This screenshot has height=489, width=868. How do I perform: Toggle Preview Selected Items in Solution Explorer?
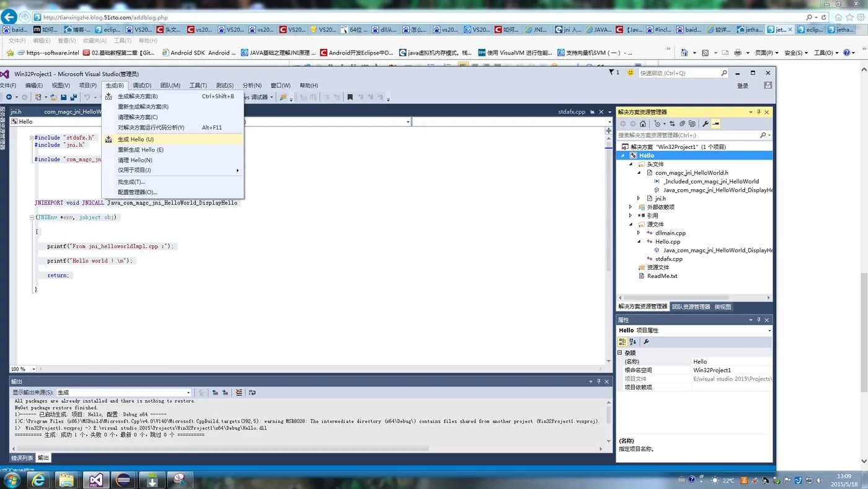tap(715, 123)
